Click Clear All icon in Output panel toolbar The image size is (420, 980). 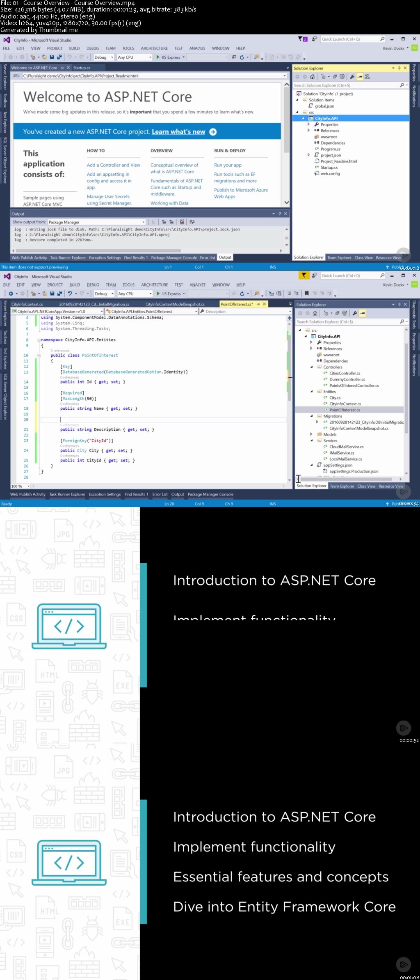click(x=182, y=222)
